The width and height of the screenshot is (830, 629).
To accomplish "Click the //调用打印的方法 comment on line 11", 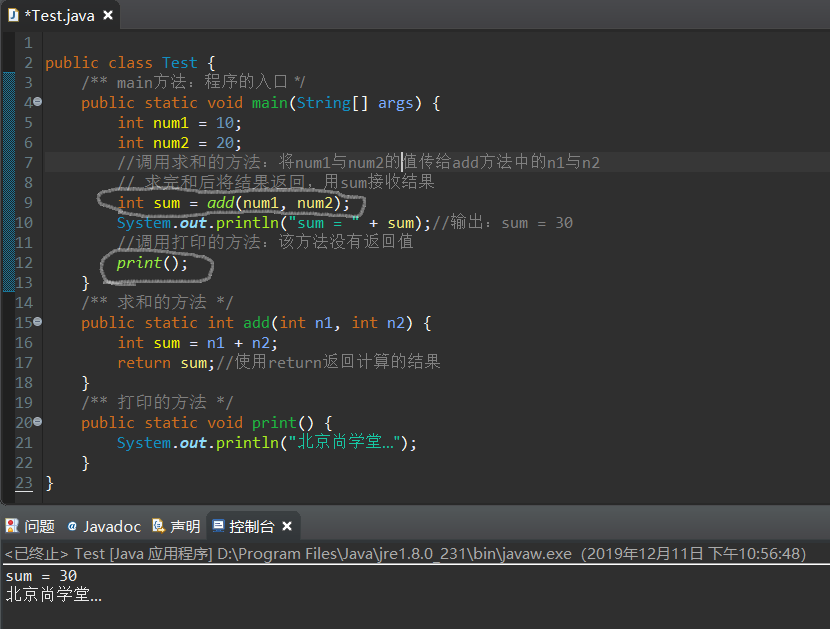I will (x=265, y=242).
